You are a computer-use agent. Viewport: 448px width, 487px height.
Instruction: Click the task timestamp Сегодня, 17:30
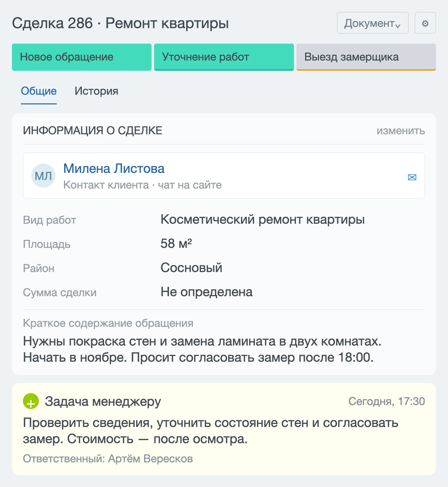pos(386,401)
